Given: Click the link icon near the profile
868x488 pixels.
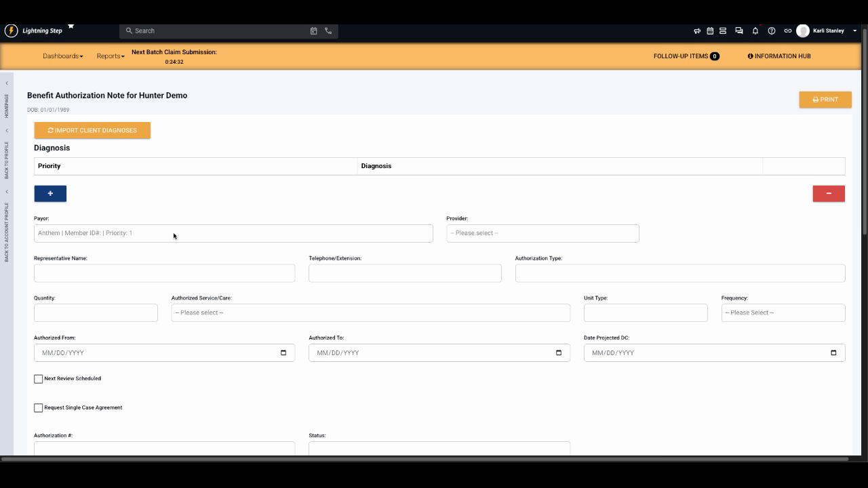Looking at the screenshot, I should (787, 30).
